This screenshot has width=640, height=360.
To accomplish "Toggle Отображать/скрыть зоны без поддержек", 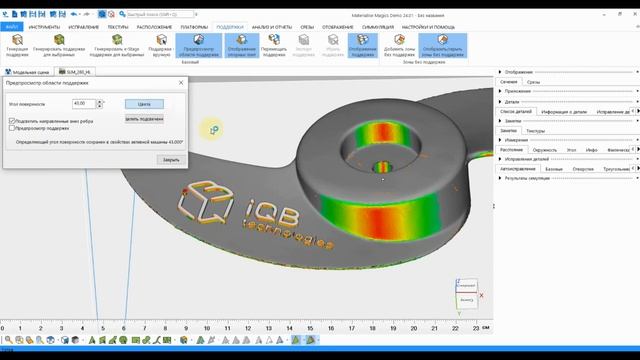I will (442, 45).
